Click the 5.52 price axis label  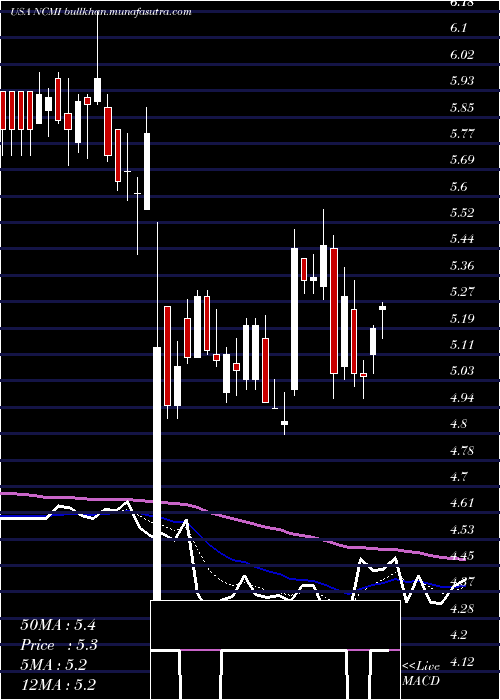(x=462, y=212)
